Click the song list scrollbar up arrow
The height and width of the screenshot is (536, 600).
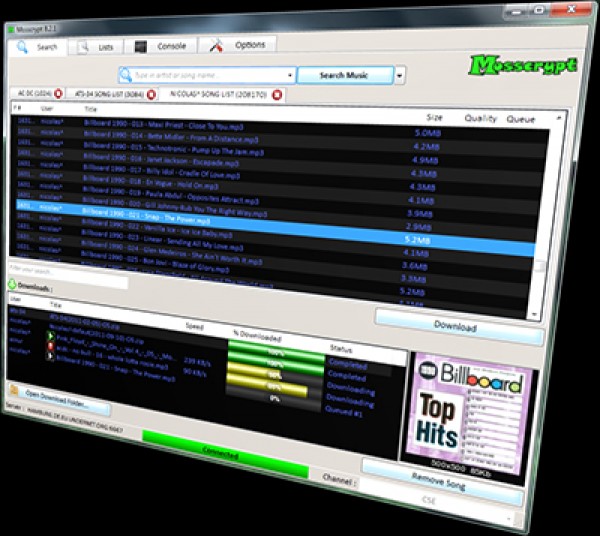pyautogui.click(x=559, y=118)
